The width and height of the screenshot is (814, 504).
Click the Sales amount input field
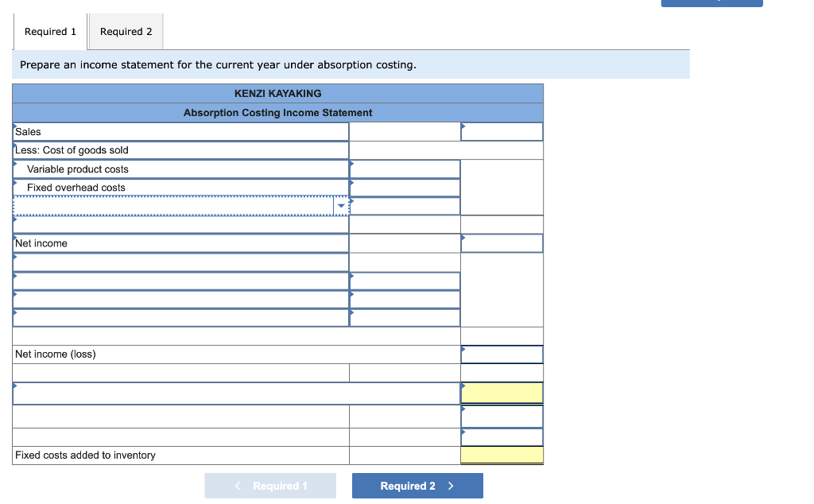click(x=501, y=131)
